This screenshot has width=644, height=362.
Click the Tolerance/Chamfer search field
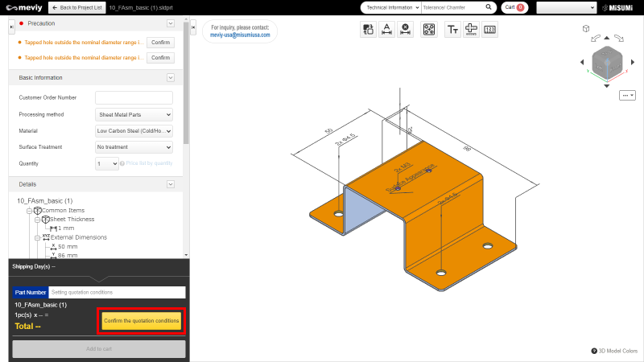pyautogui.click(x=452, y=7)
